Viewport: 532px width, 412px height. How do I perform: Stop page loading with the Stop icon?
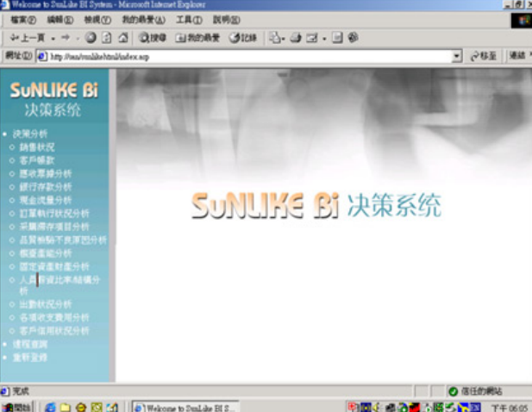tap(91, 38)
